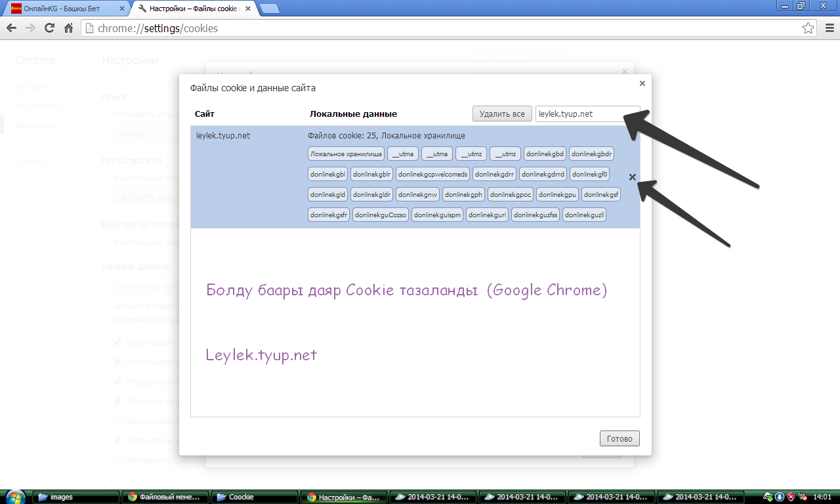
Task: Select the leylek.tyup.net site row
Action: [415, 177]
